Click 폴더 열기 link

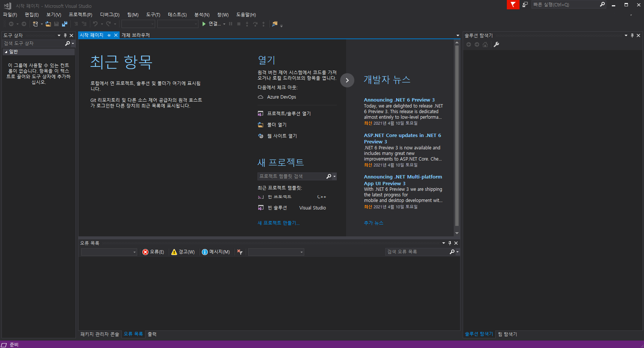[x=277, y=125]
